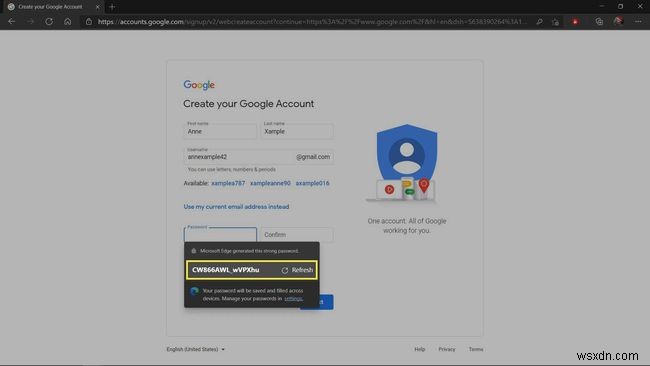
Task: Click the lock icon in the address bar
Action: point(88,22)
